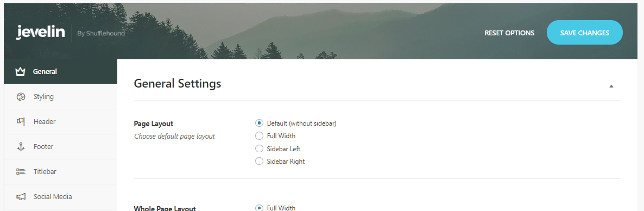Select Full Width under Whole Page Layout
Viewport: 644px width, 211px height.
(259, 208)
